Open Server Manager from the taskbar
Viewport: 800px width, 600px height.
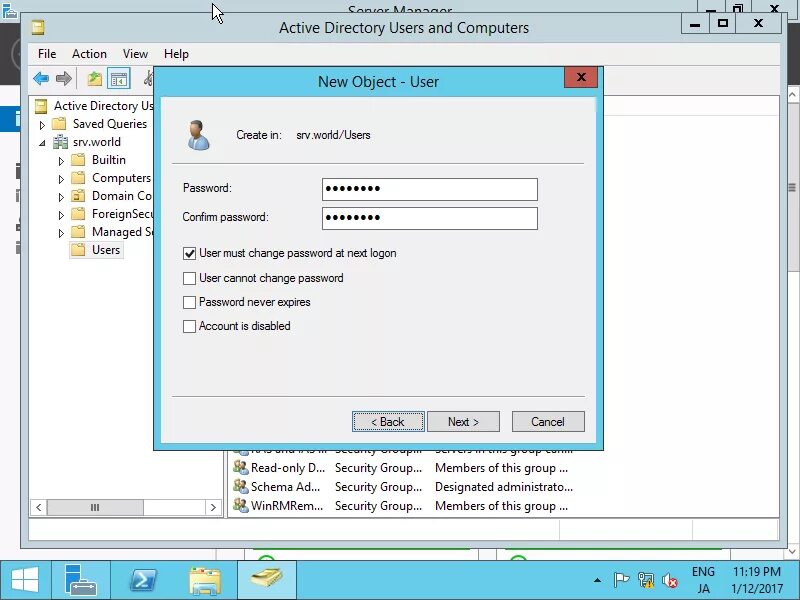pyautogui.click(x=80, y=580)
